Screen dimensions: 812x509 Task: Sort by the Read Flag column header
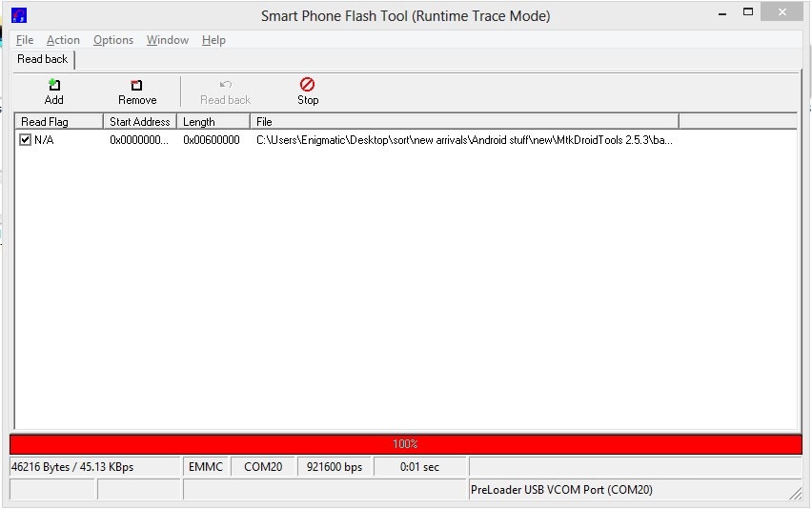pyautogui.click(x=58, y=122)
